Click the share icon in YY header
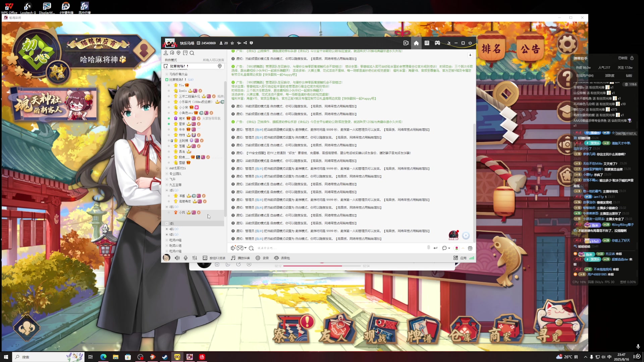Screen dimensions: 644x362 pos(245,43)
